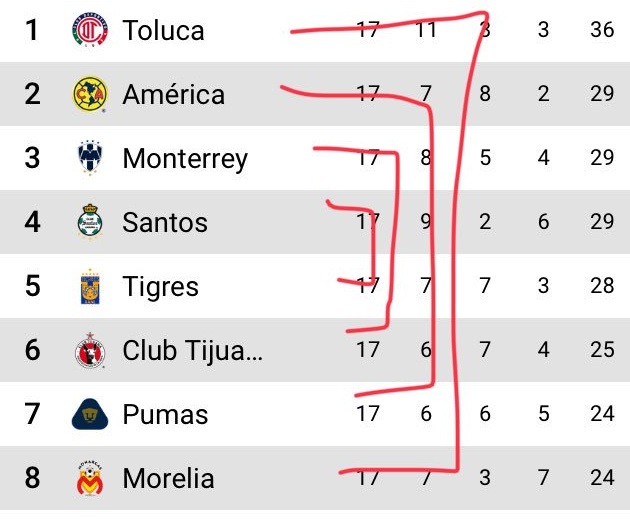This screenshot has height=520, width=630.
Task: Click Tigres' 28 points value
Action: pyautogui.click(x=602, y=287)
